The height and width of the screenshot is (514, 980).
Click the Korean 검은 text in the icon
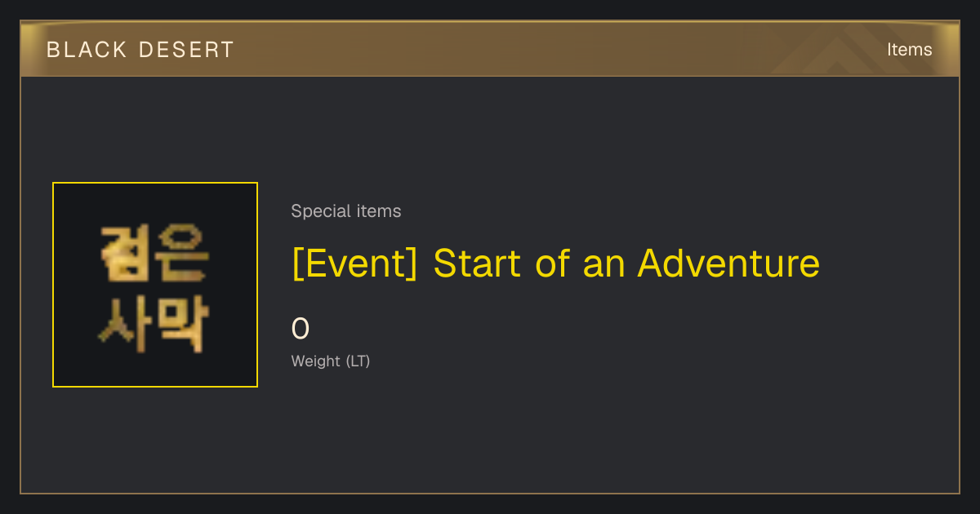click(x=155, y=254)
